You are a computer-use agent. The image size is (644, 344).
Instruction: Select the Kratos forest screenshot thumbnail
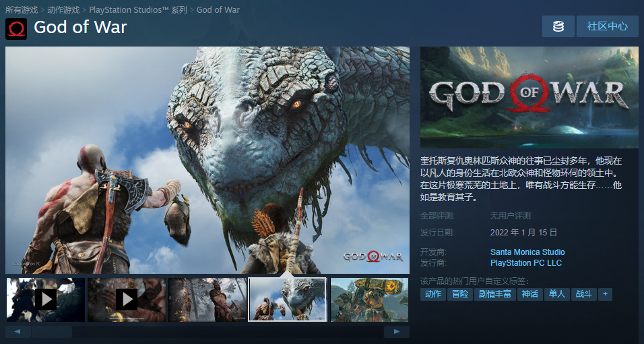click(207, 299)
